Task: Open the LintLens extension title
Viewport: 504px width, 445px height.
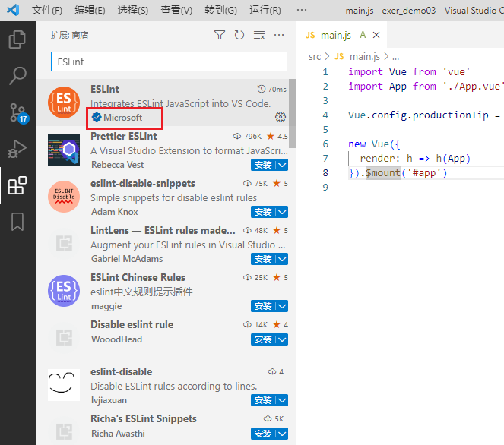Action: (x=163, y=231)
